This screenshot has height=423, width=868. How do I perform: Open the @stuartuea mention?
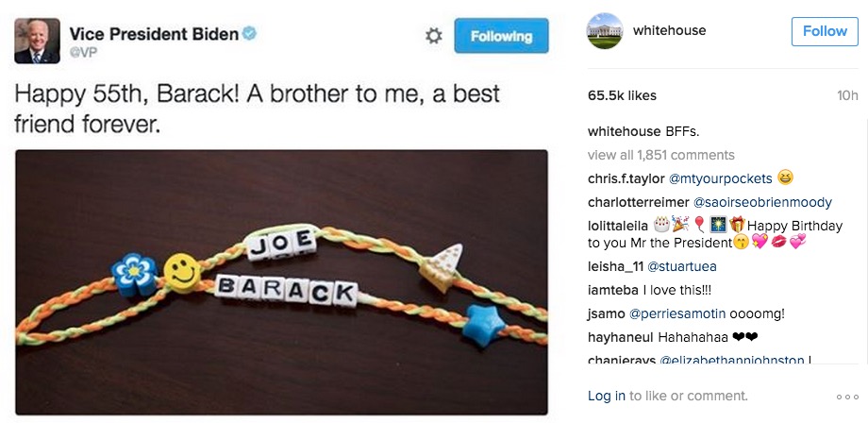(x=681, y=266)
